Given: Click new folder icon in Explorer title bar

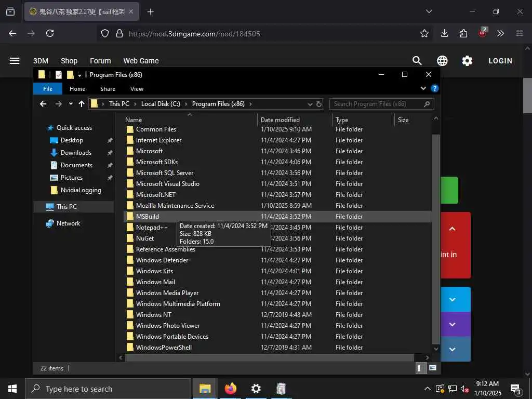Looking at the screenshot, I should click(x=70, y=75).
